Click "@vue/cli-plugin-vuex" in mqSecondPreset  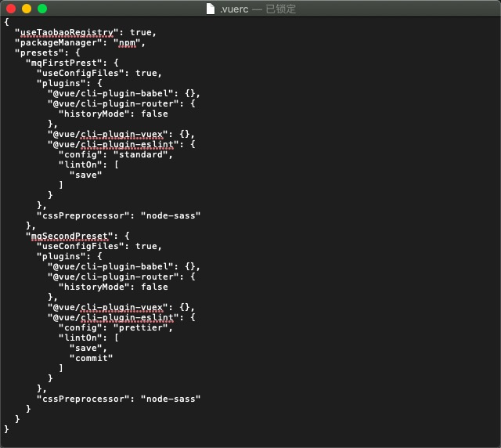pyautogui.click(x=107, y=307)
